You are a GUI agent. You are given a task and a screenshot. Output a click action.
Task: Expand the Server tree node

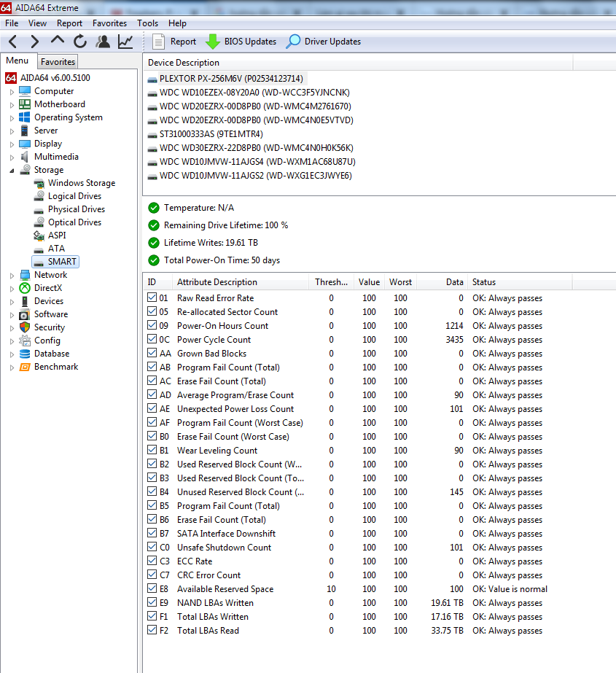point(12,131)
